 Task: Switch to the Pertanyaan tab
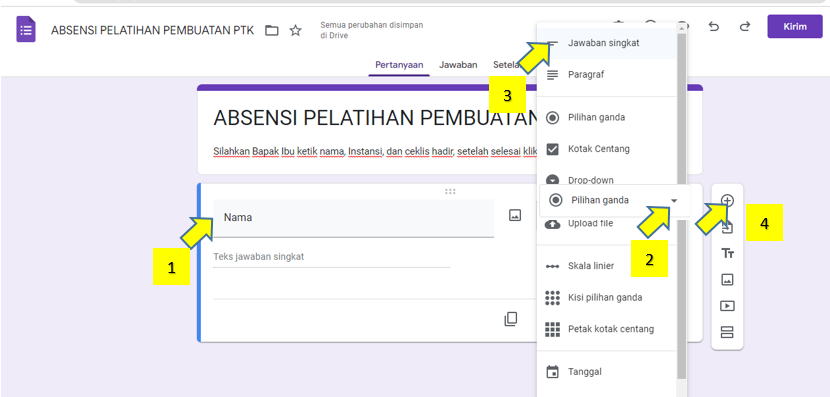coord(399,65)
